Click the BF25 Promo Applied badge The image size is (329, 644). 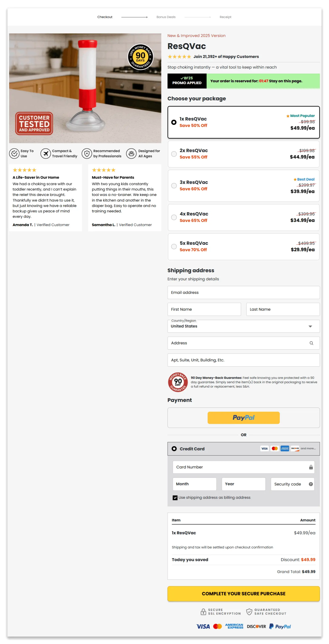[187, 81]
